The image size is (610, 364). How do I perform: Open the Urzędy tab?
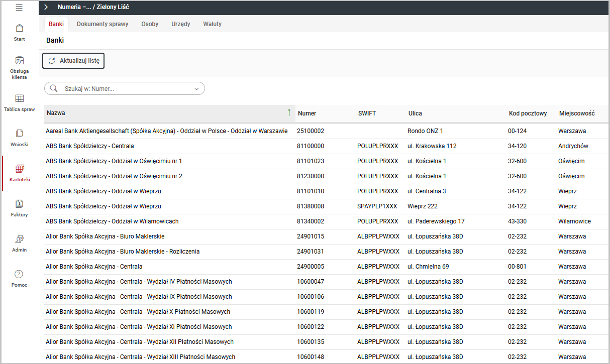tap(180, 24)
